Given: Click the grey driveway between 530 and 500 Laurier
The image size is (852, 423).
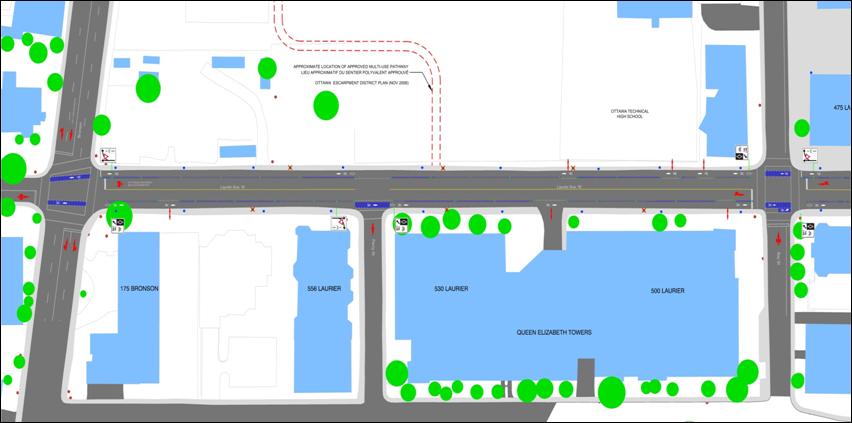Looking at the screenshot, I should [553, 229].
